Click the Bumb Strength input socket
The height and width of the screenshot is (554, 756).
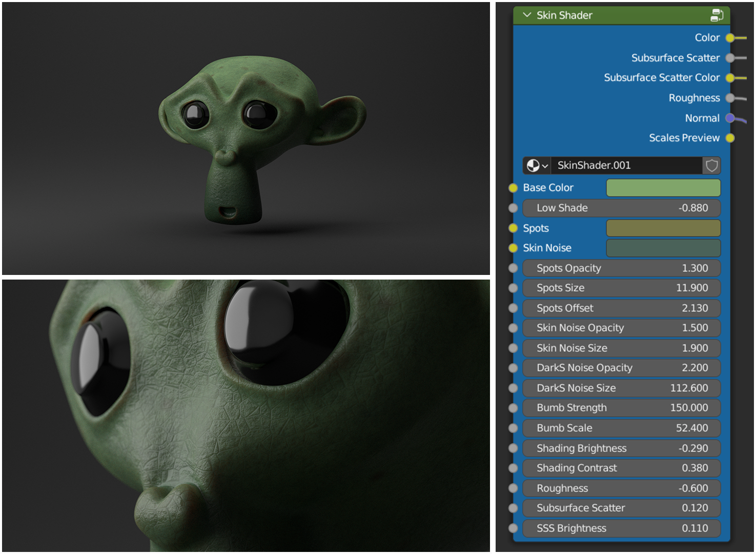coord(513,408)
